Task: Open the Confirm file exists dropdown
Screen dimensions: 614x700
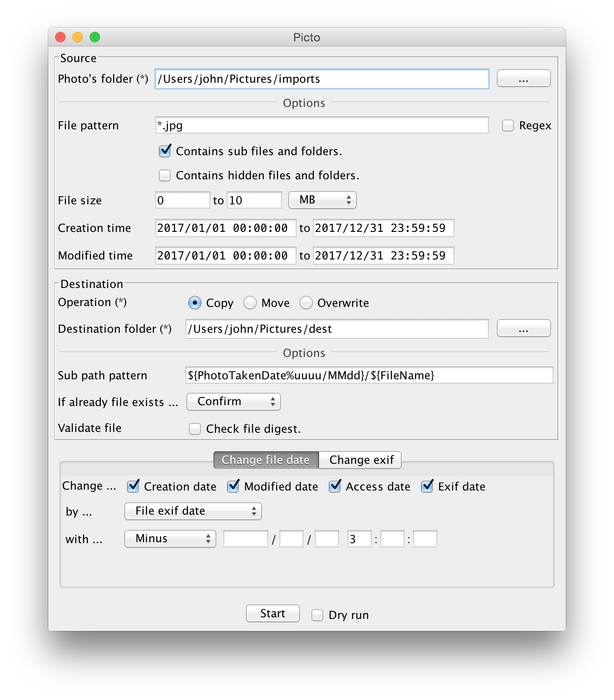Action: [x=234, y=402]
